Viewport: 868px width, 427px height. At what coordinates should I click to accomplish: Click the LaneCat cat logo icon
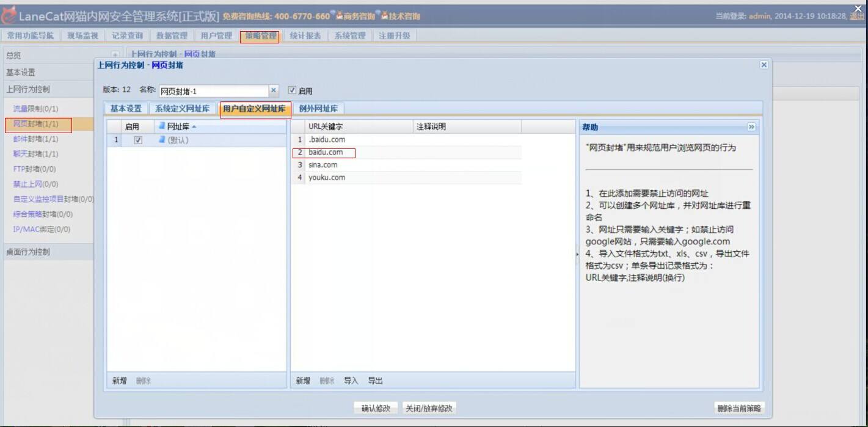(9, 15)
